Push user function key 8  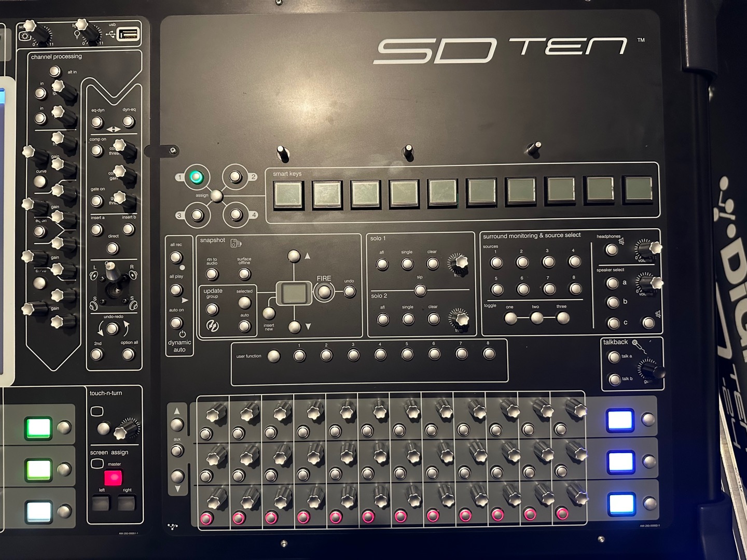point(489,354)
